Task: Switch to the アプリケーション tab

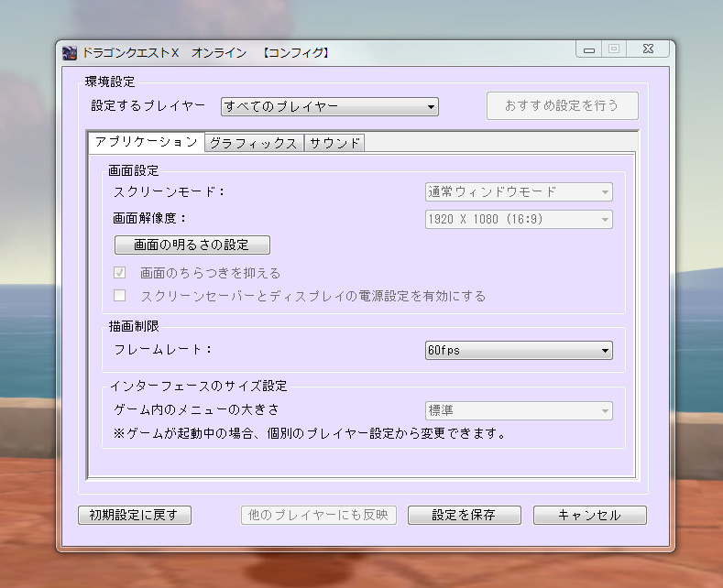Action: coord(147,142)
